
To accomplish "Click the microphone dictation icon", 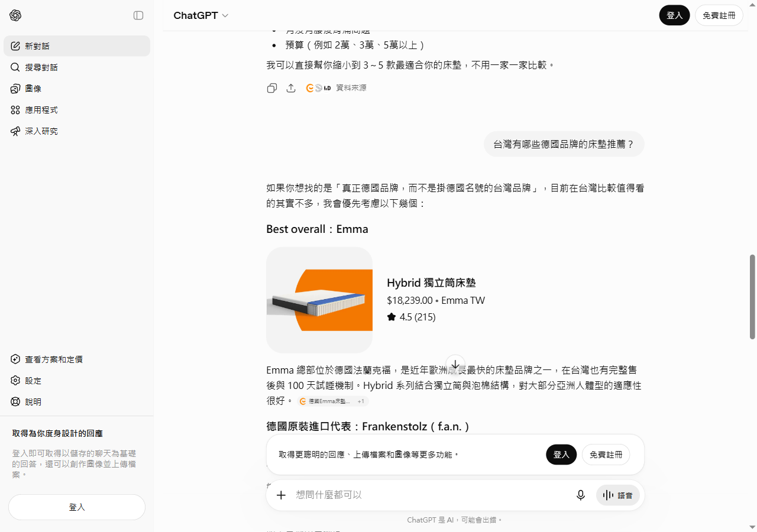I will [581, 495].
